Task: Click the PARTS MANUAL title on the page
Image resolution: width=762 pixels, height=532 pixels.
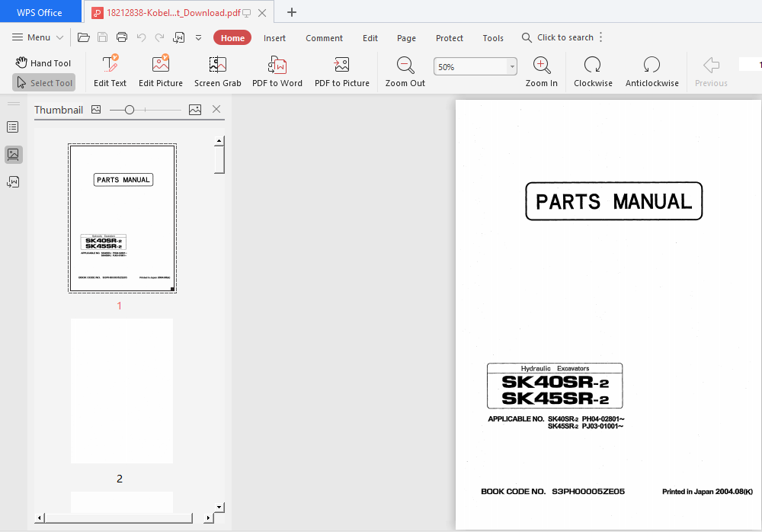Action: [x=613, y=201]
